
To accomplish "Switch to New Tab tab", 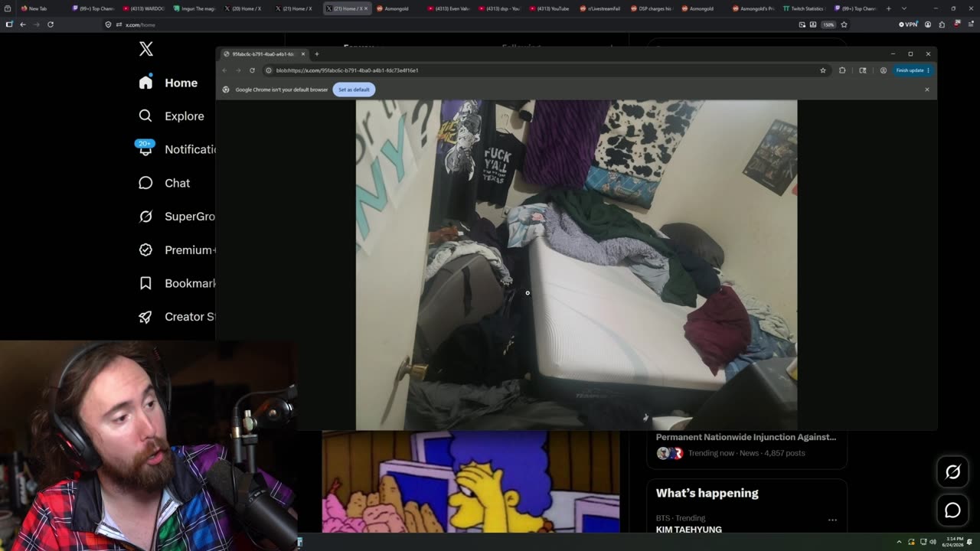I will 41,8.
